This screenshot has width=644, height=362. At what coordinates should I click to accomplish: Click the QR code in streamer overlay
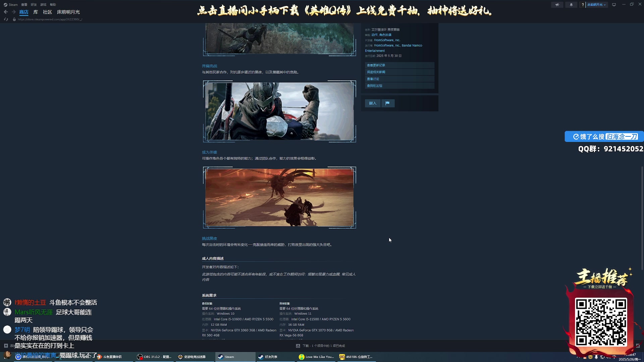[601, 322]
